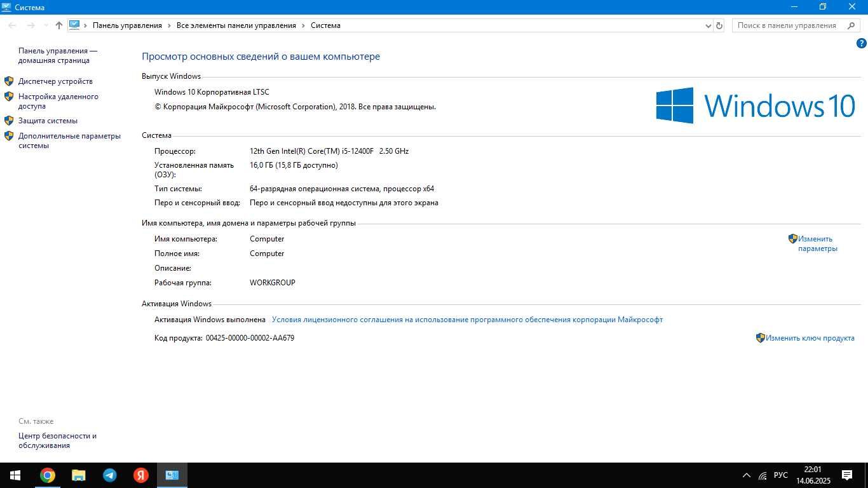Image resolution: width=868 pixels, height=488 pixels.
Task: Open the clock showing 22:01
Action: point(813,475)
